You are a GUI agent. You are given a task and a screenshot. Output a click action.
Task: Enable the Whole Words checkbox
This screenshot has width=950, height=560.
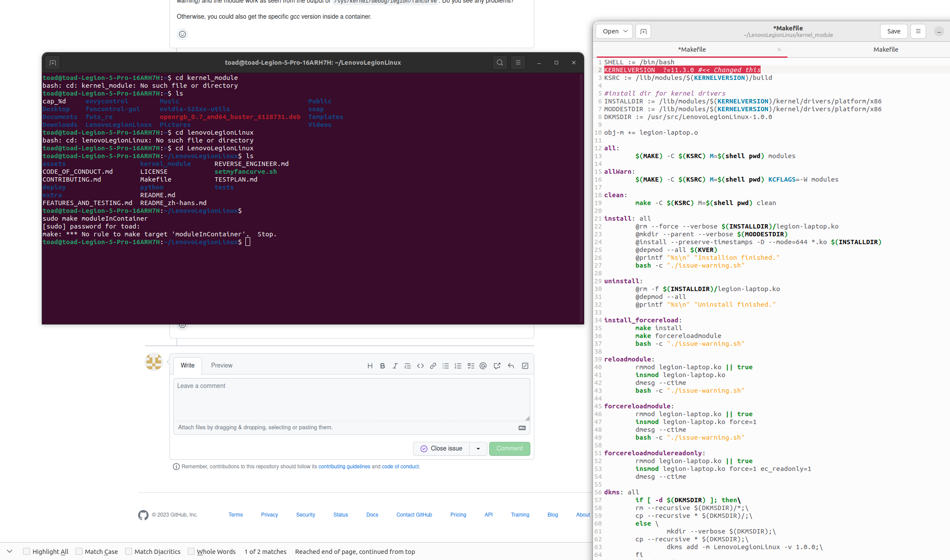click(191, 551)
